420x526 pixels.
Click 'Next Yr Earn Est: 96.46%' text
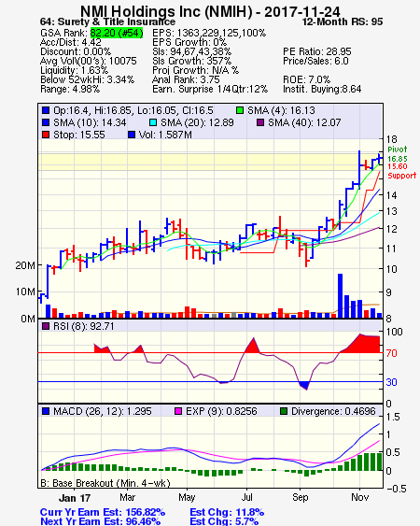100,521
